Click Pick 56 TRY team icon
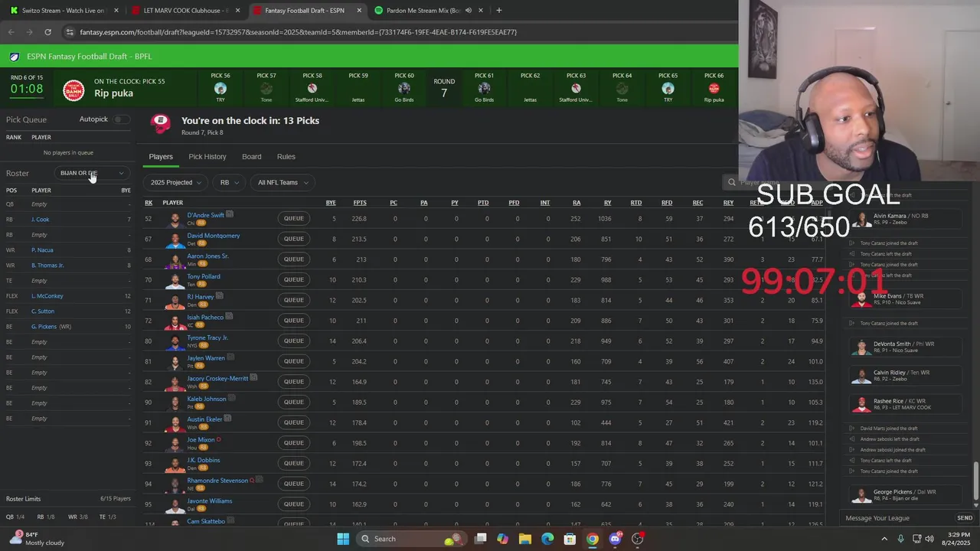Viewport: 980px width, 551px height. (220, 88)
